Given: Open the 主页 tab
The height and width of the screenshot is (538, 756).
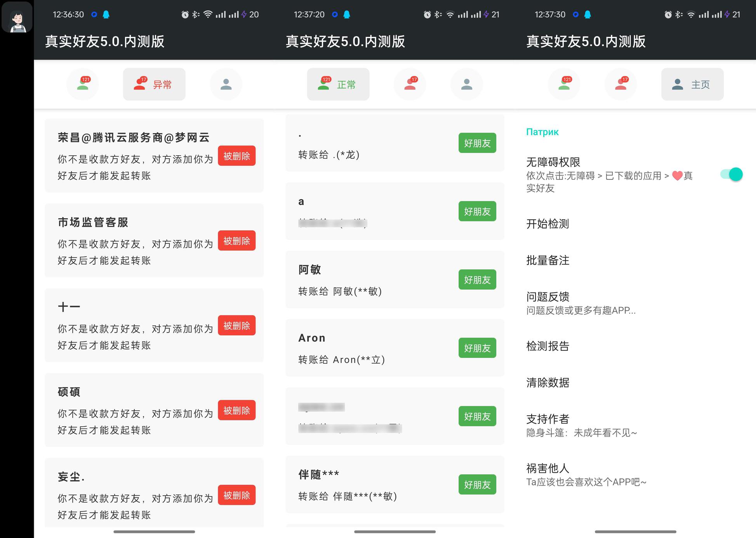Looking at the screenshot, I should click(692, 84).
